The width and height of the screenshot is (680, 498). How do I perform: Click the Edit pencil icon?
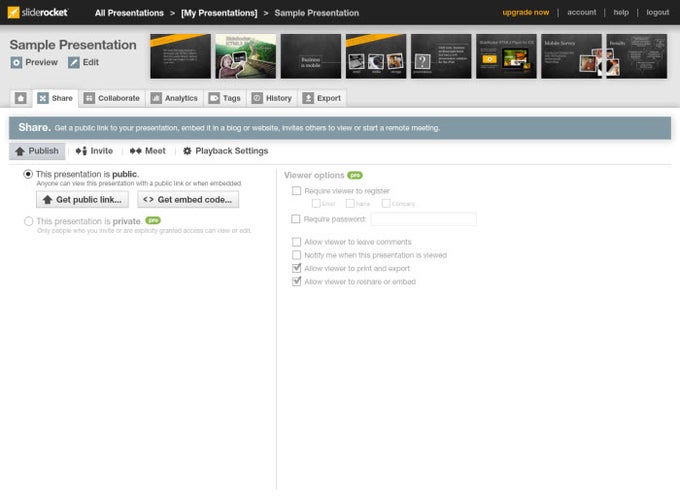(74, 62)
